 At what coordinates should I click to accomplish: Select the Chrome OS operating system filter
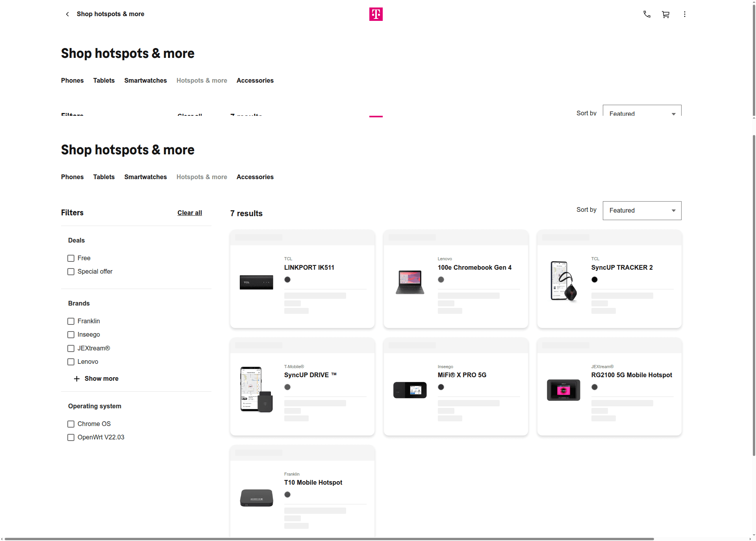[x=71, y=424]
